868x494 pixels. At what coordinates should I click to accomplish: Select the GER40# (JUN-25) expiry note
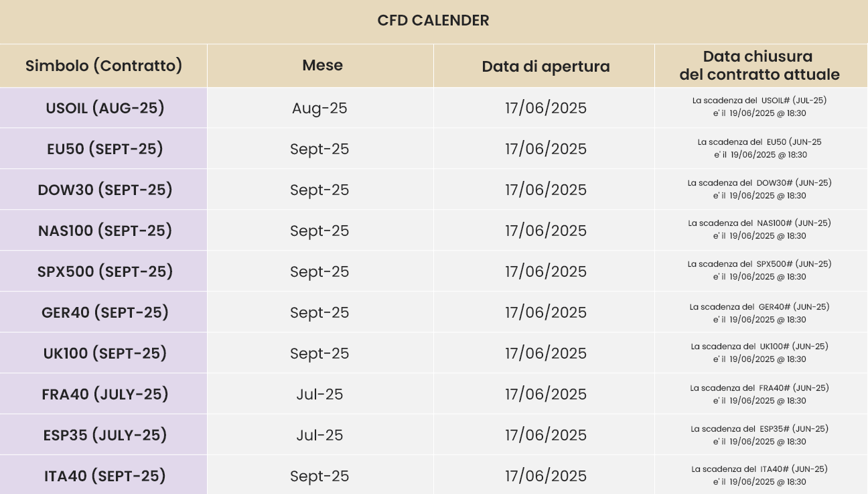click(x=759, y=313)
